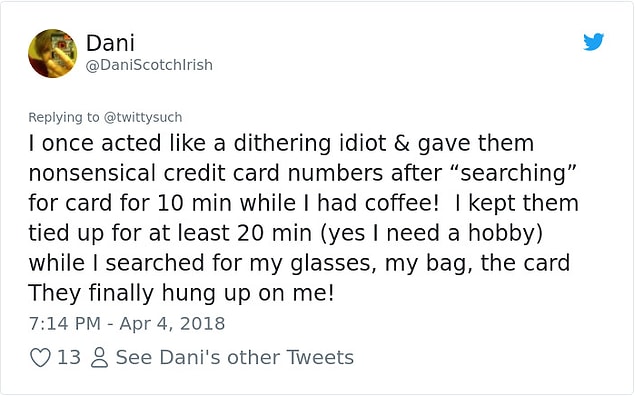Open Dani's round profile avatar
The height and width of the screenshot is (396, 635).
pyautogui.click(x=52, y=53)
